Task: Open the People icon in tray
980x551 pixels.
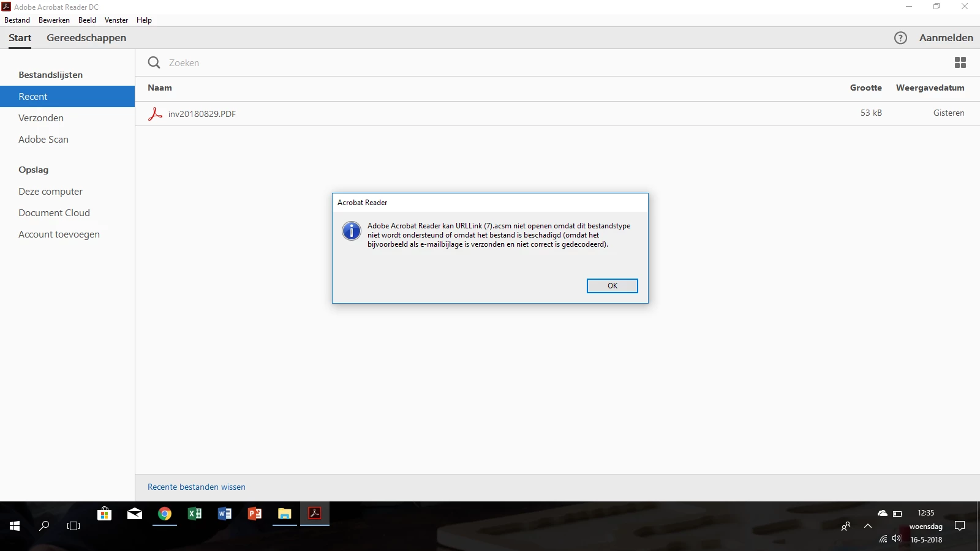Action: (x=846, y=526)
